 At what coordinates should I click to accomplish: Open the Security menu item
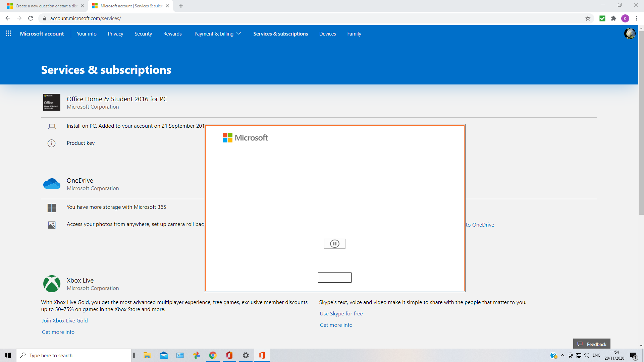pyautogui.click(x=143, y=34)
